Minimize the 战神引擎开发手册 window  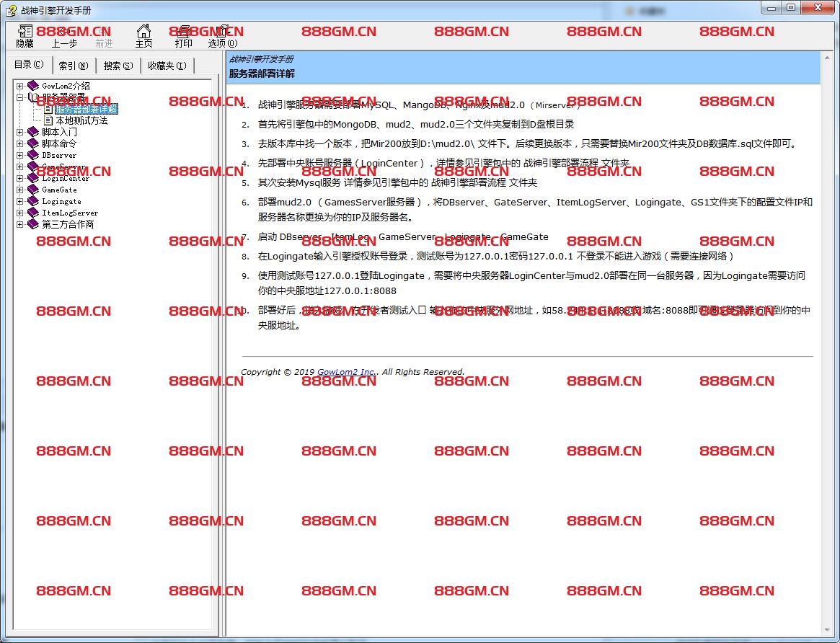point(772,8)
